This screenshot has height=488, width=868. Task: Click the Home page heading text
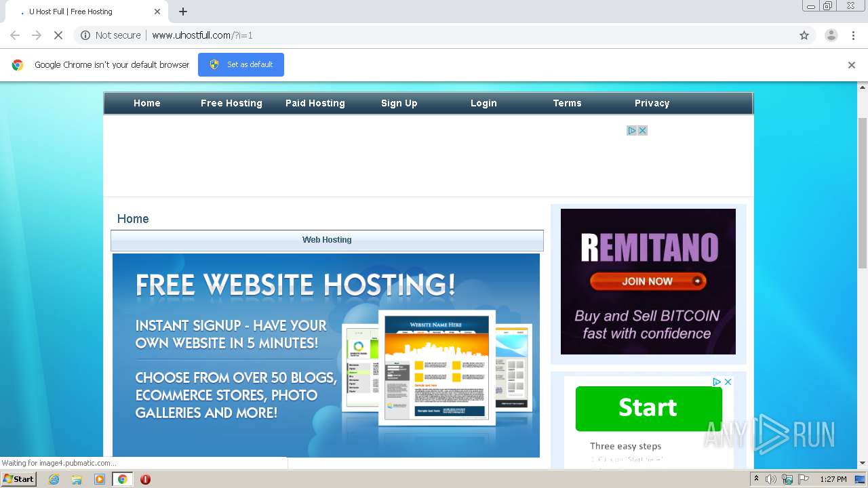coord(133,219)
